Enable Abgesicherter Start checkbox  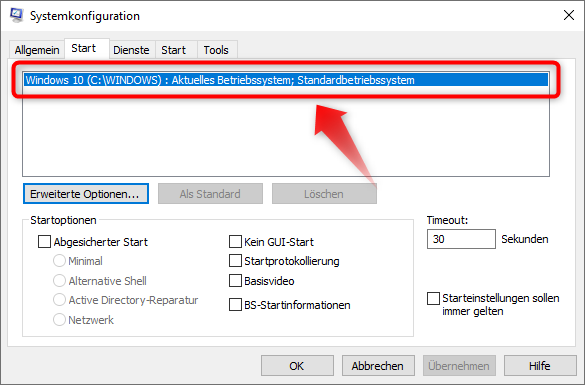44,241
